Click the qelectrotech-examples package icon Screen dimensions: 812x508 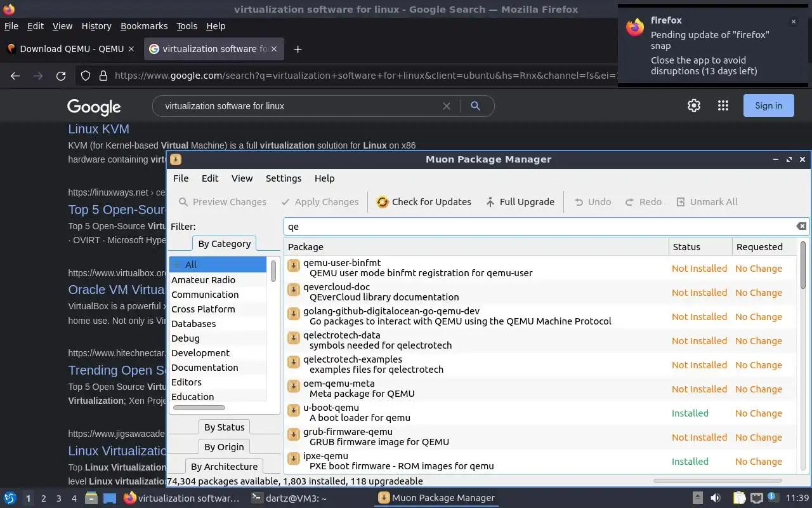pos(294,362)
